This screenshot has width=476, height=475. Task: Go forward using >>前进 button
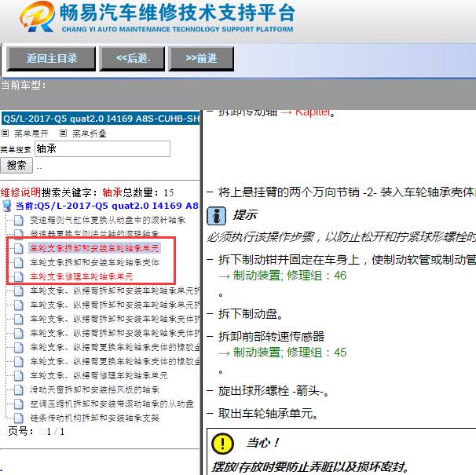201,59
